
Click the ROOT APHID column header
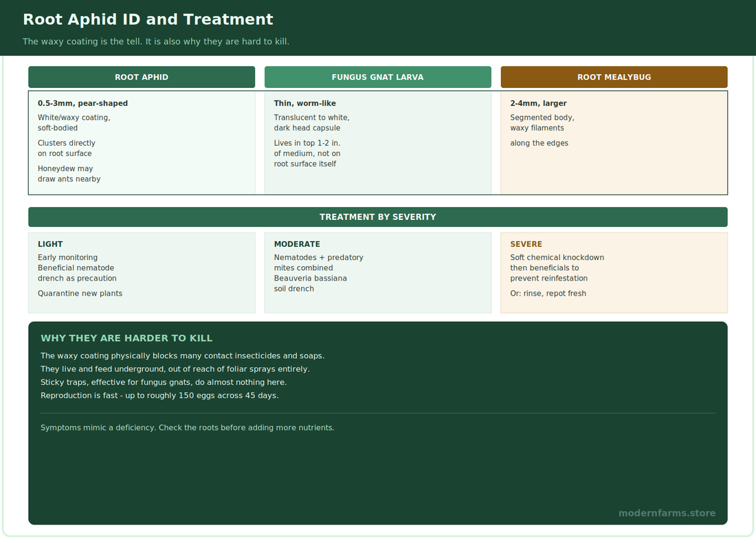[x=142, y=77]
